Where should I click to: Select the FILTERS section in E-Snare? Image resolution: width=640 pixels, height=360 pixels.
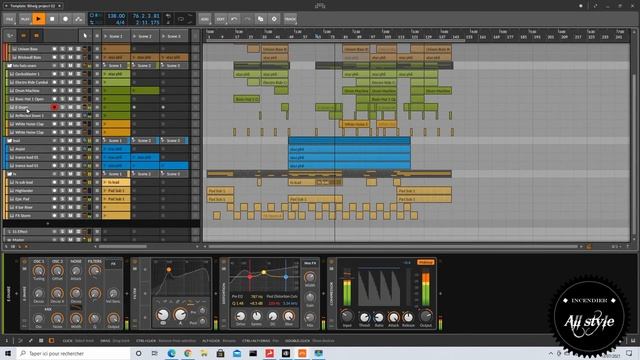[95, 261]
